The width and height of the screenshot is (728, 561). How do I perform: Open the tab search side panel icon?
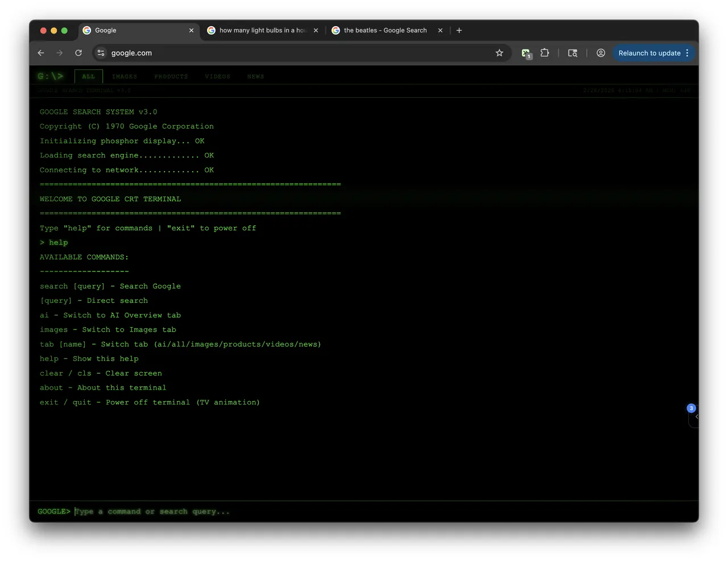coord(573,53)
